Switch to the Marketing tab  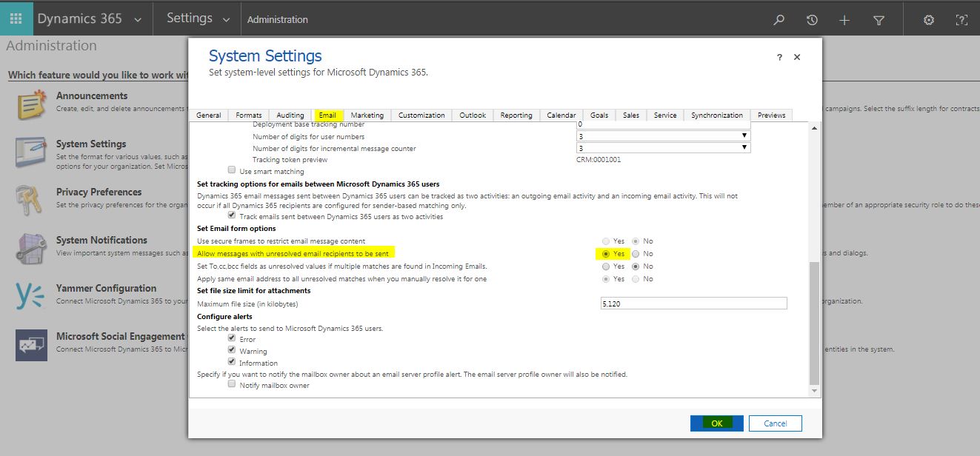click(367, 115)
